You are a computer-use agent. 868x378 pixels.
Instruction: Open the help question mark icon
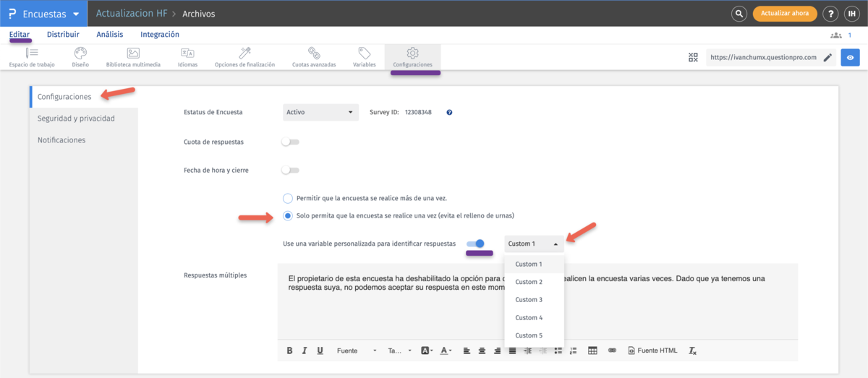831,14
